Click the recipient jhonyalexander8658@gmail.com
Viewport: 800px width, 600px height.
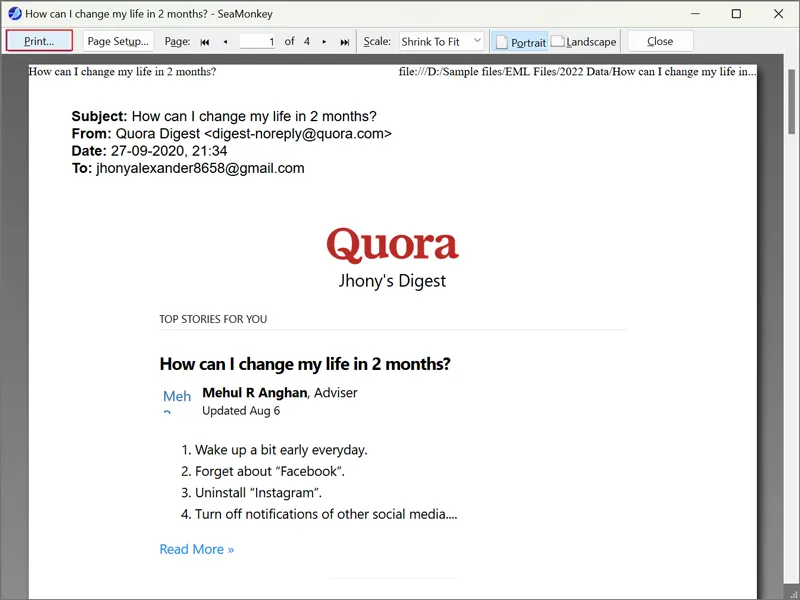pos(200,168)
